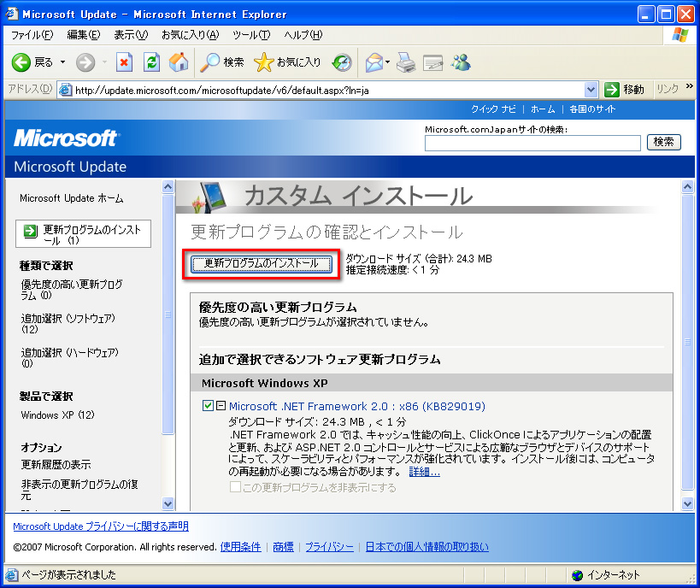The height and width of the screenshot is (588, 700).
Task: Click the Edit page toolbar icon
Action: tap(432, 63)
